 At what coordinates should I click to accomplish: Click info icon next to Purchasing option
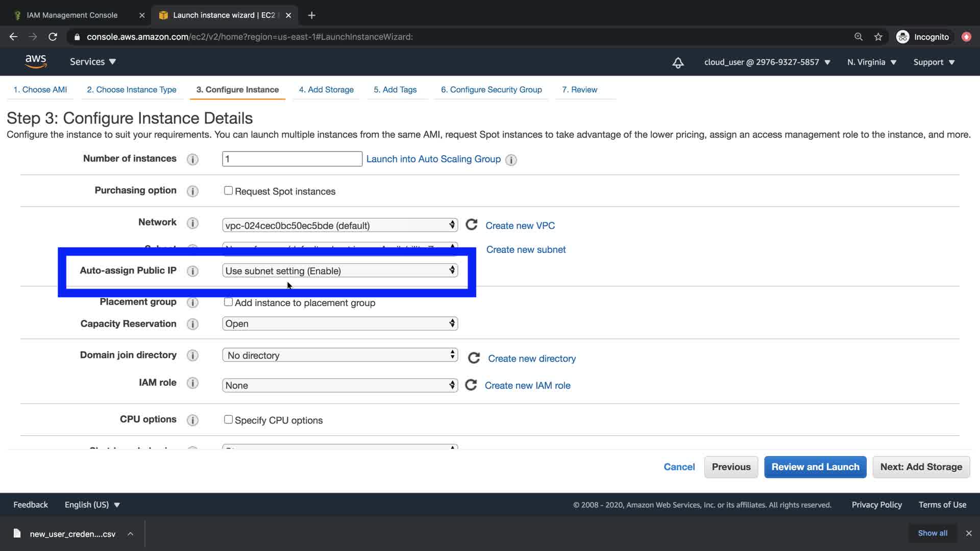click(192, 191)
